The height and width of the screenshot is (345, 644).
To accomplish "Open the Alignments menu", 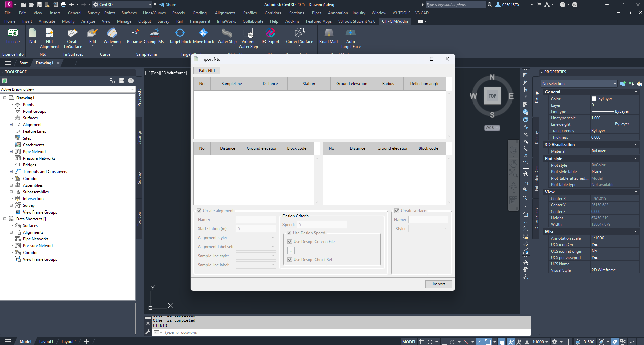I will pyautogui.click(x=225, y=13).
